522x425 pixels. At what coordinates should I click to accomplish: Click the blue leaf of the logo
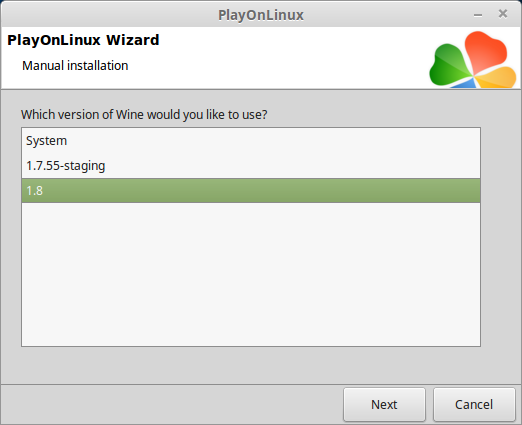click(x=464, y=83)
